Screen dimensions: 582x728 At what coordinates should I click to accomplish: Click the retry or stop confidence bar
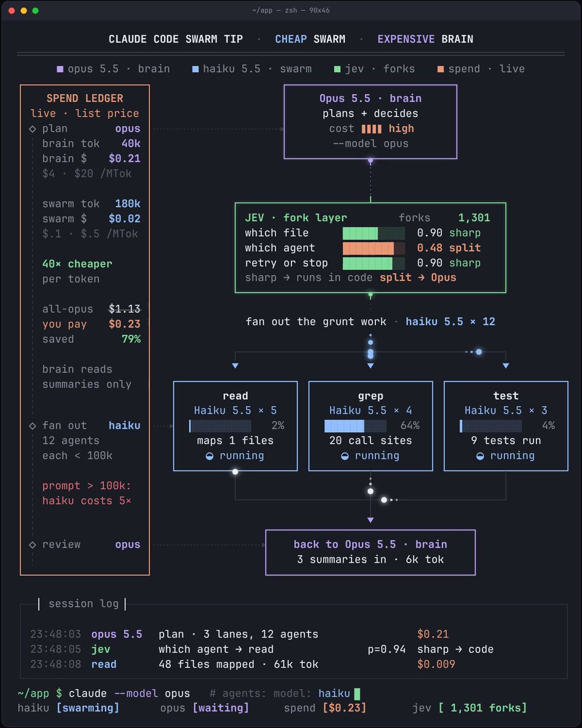pos(373,263)
